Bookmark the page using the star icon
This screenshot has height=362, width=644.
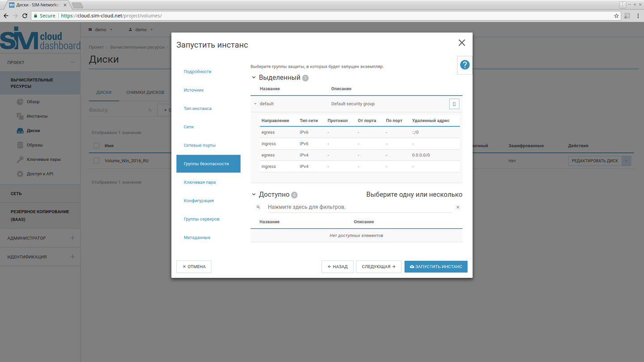616,16
